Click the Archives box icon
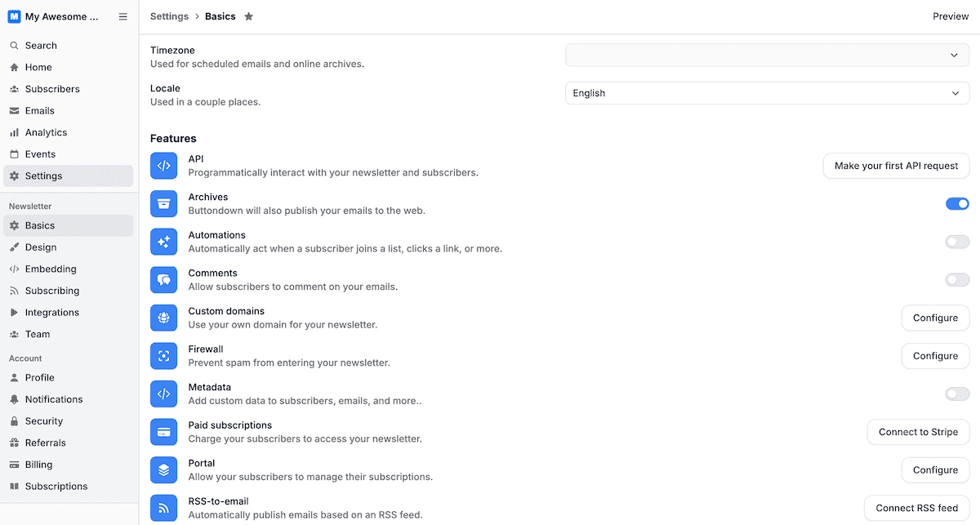 (163, 203)
